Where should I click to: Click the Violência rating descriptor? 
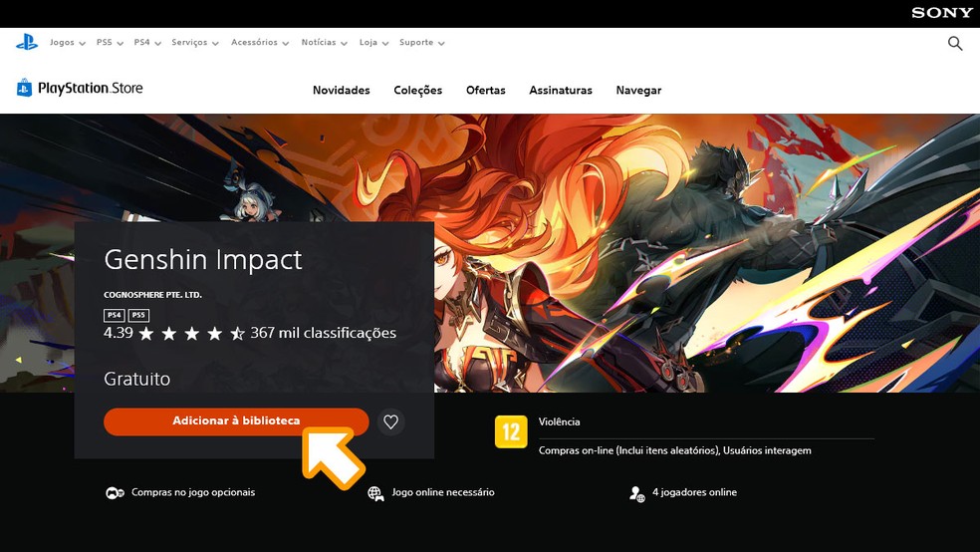(x=560, y=421)
